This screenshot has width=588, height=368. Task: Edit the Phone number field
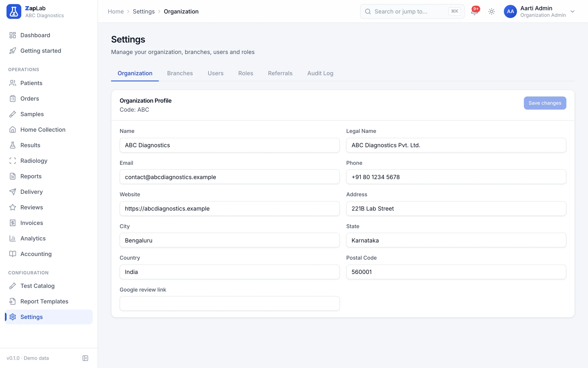(x=456, y=177)
